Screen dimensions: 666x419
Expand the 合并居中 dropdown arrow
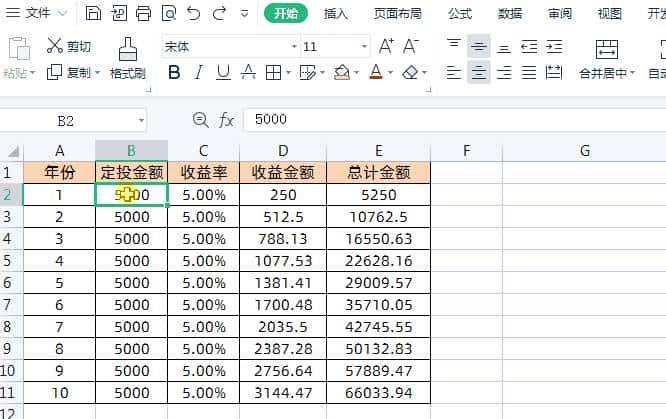tap(632, 73)
